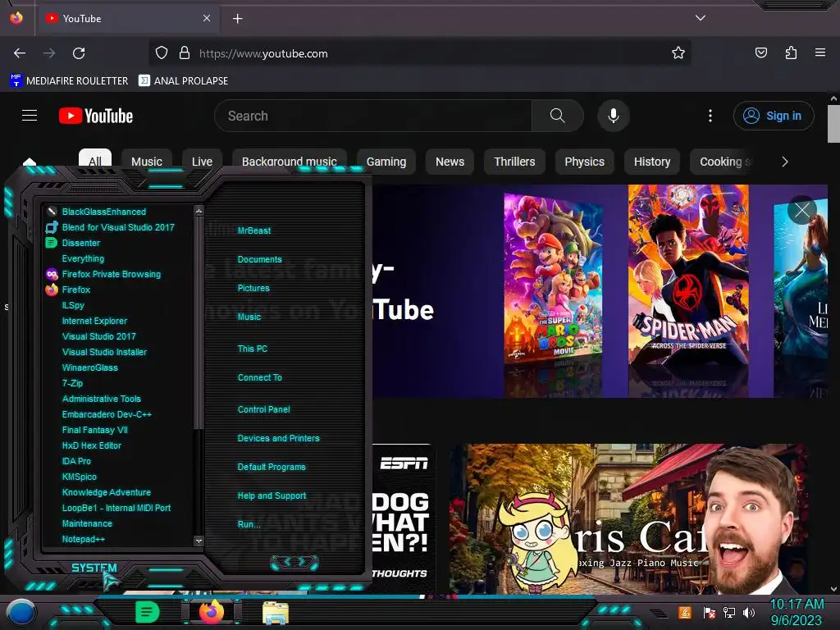Select the Gaming filter chip

386,162
